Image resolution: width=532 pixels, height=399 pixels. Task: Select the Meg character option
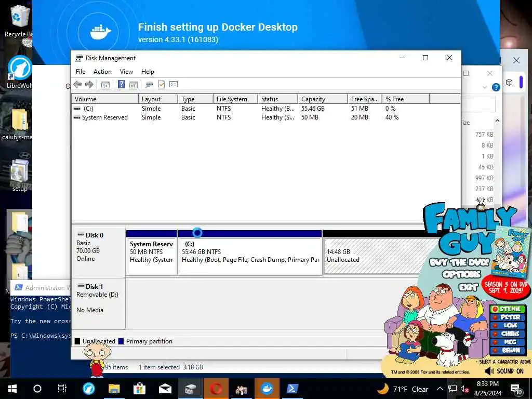pos(508,342)
